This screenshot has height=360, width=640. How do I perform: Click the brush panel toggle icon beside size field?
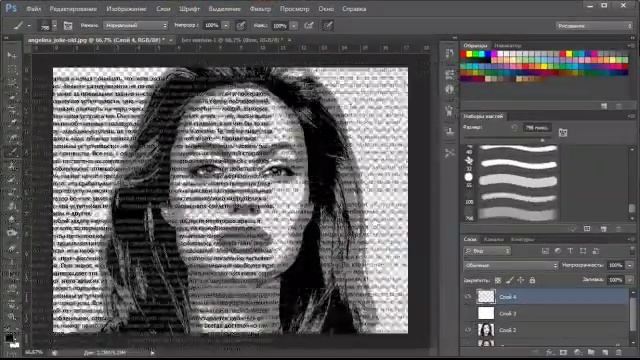562,132
